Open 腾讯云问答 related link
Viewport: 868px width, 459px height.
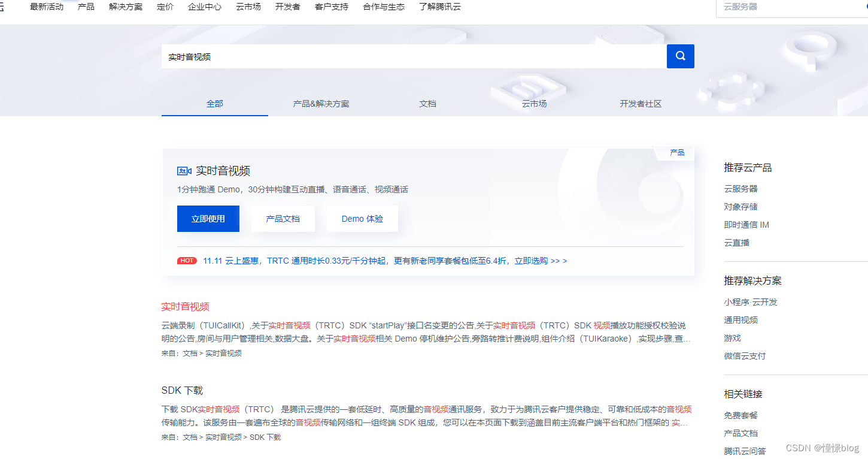pyautogui.click(x=745, y=451)
